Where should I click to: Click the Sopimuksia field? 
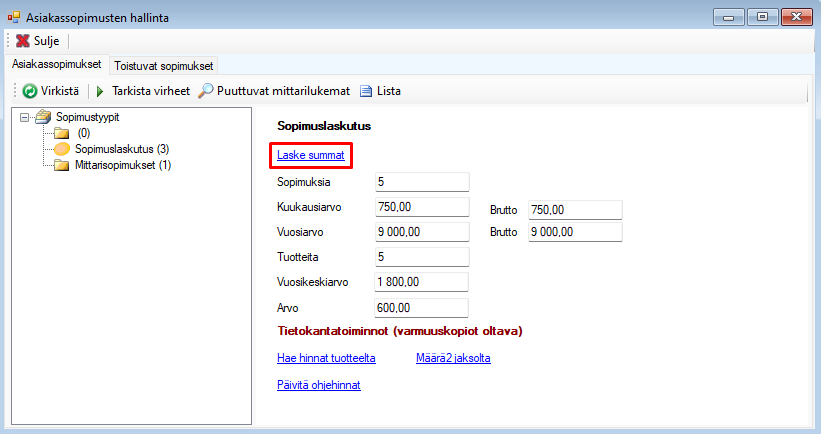[x=422, y=182]
